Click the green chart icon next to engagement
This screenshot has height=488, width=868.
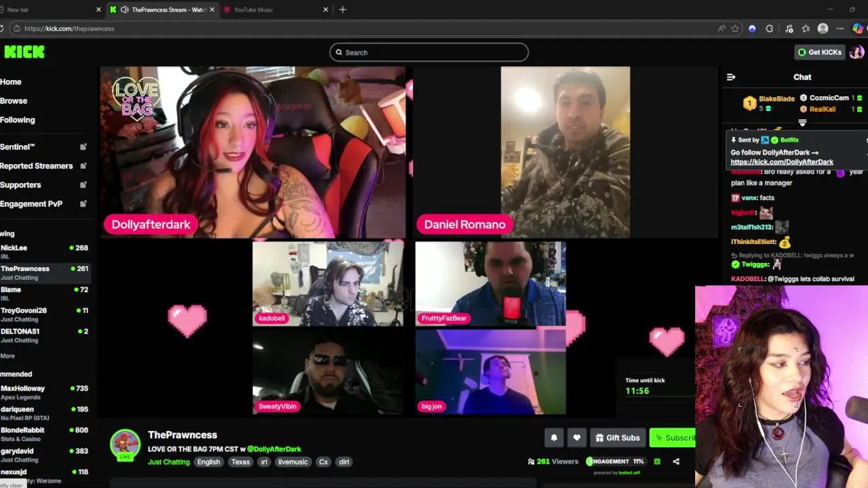656,462
